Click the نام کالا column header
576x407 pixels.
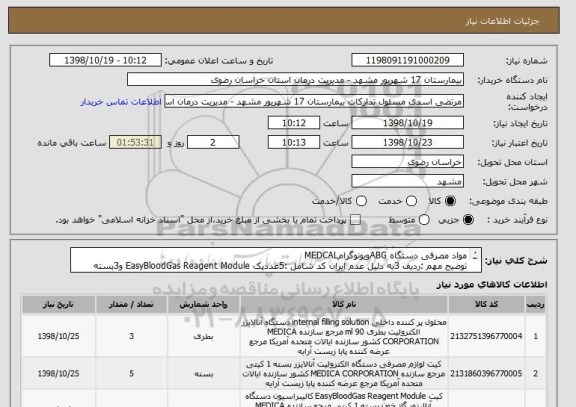pyautogui.click(x=344, y=305)
